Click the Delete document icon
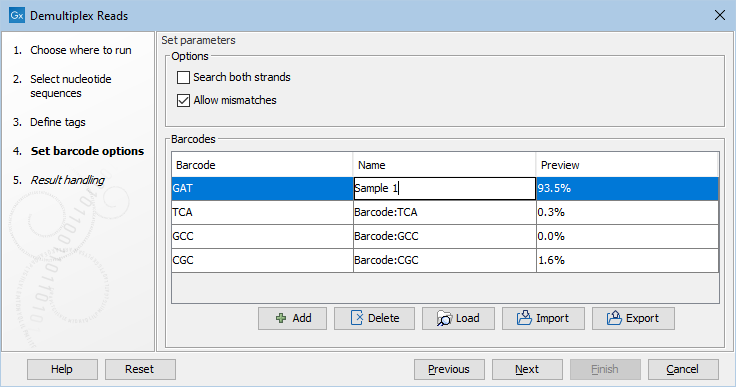 coord(357,318)
